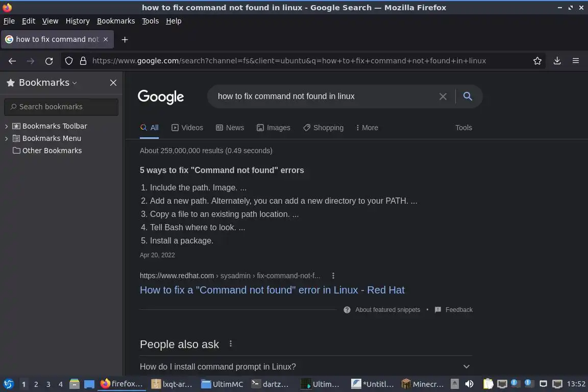Open a new tab with plus button
This screenshot has height=392, width=588.
[125, 39]
